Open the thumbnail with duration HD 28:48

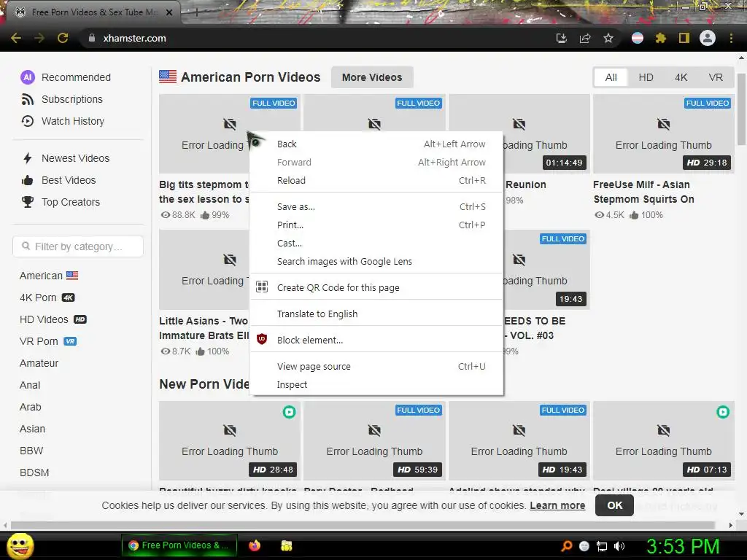pos(230,440)
